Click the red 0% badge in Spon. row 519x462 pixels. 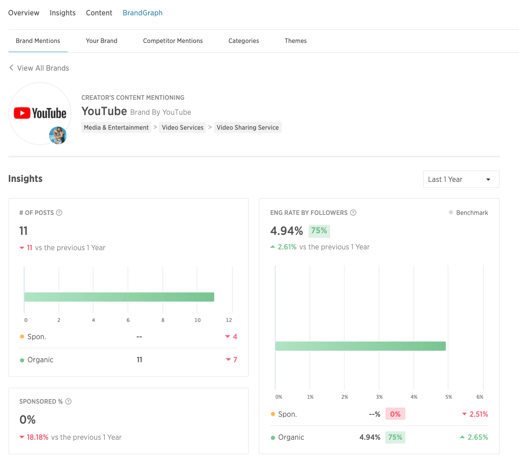coord(395,414)
